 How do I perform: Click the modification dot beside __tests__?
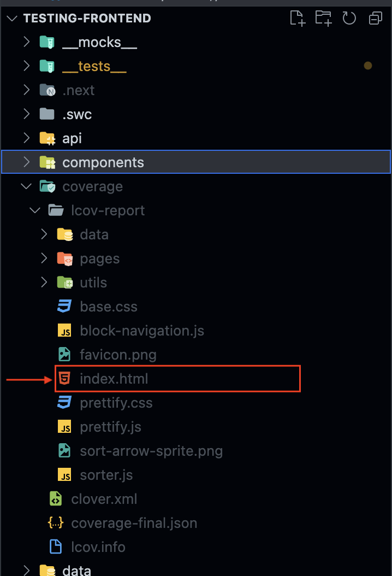[367, 65]
